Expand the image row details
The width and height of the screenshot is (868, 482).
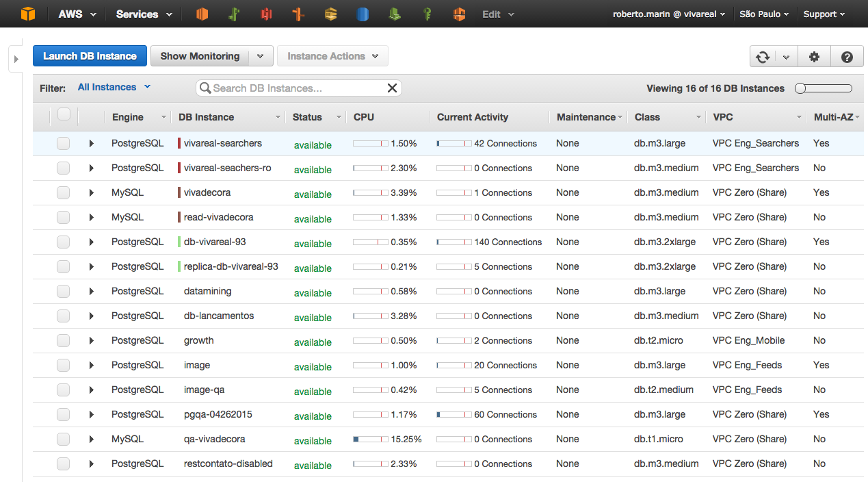(x=91, y=365)
